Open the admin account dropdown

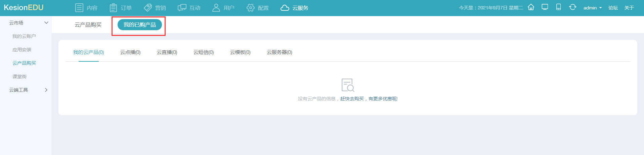click(592, 8)
